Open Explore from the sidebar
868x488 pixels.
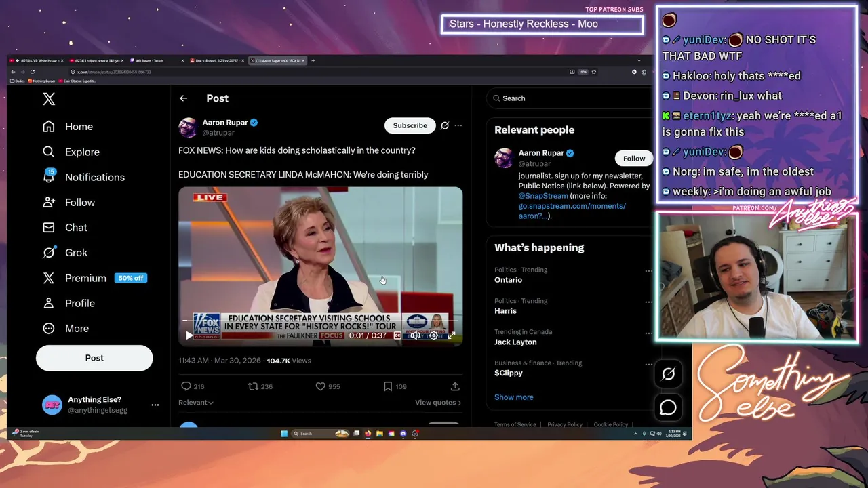click(x=71, y=152)
